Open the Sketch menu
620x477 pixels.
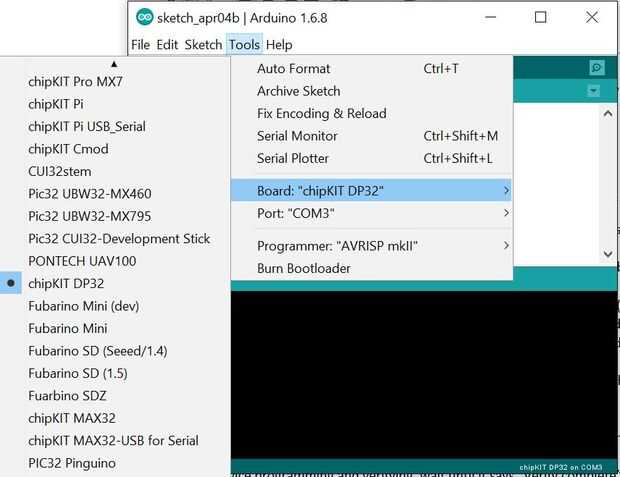[x=203, y=45]
